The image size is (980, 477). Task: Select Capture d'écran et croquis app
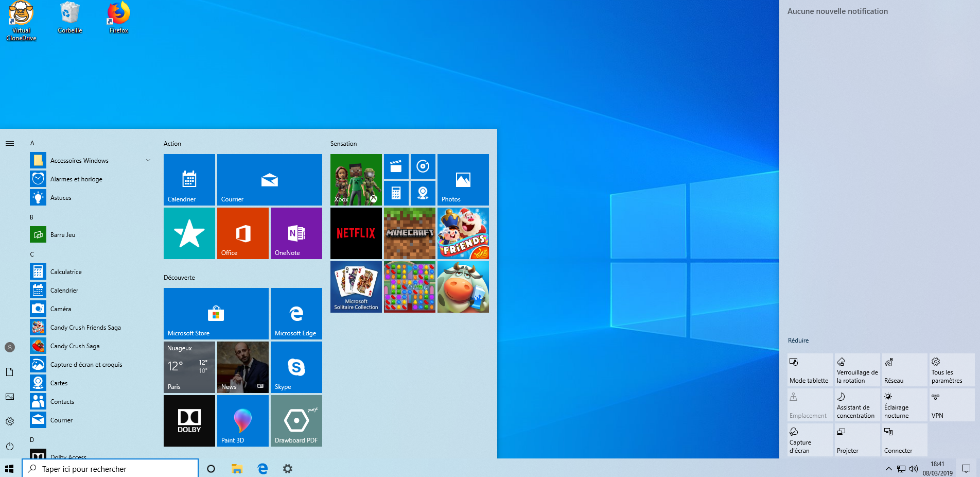click(86, 365)
